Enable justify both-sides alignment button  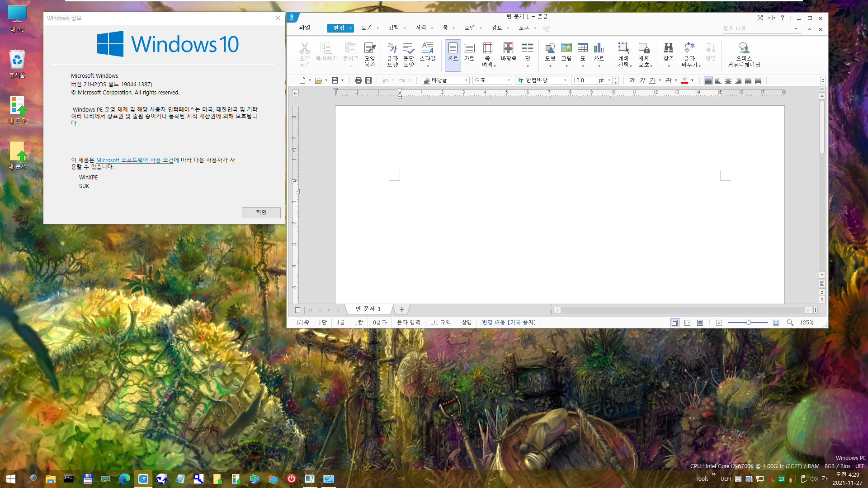(708, 80)
